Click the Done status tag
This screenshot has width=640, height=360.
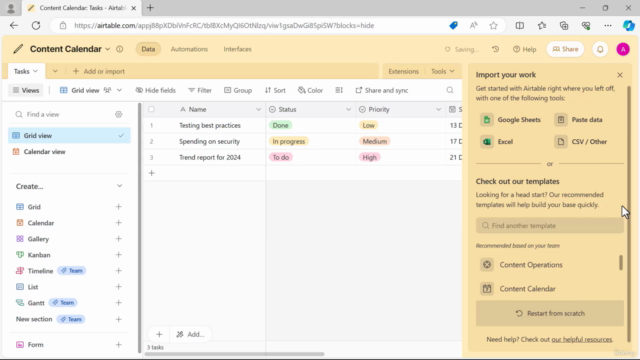click(280, 125)
